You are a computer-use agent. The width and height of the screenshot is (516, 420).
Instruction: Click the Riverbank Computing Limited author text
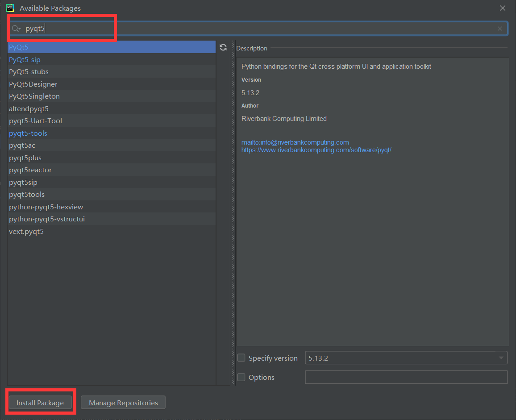coord(284,118)
